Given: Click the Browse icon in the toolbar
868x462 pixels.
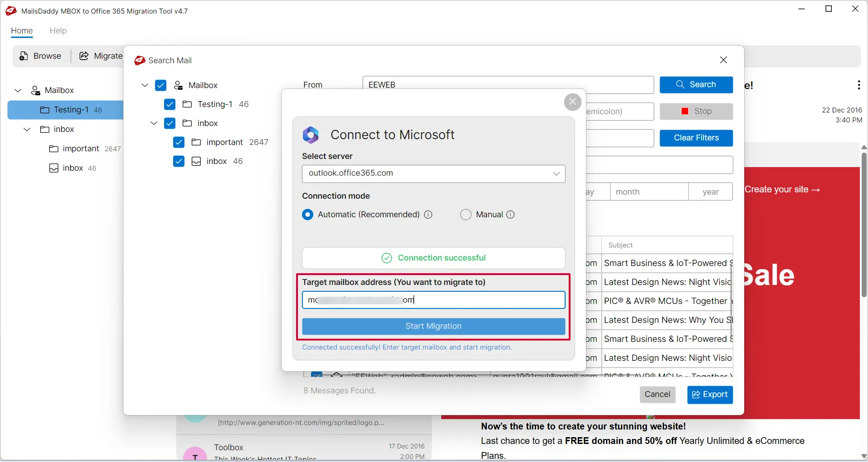Looking at the screenshot, I should pos(23,56).
